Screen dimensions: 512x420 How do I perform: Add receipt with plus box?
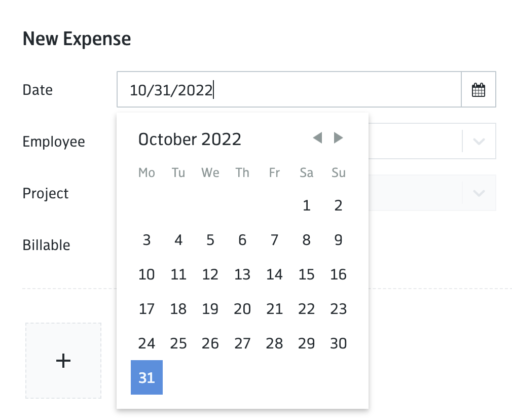tap(63, 361)
